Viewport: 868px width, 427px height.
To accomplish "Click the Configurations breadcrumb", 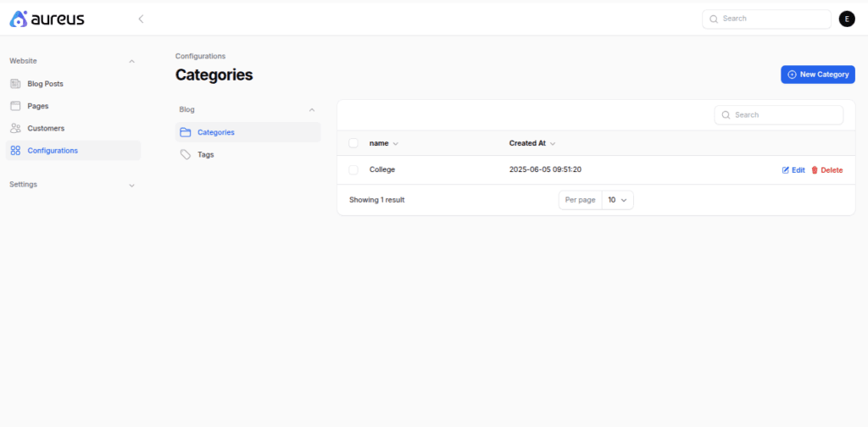I will [x=200, y=56].
